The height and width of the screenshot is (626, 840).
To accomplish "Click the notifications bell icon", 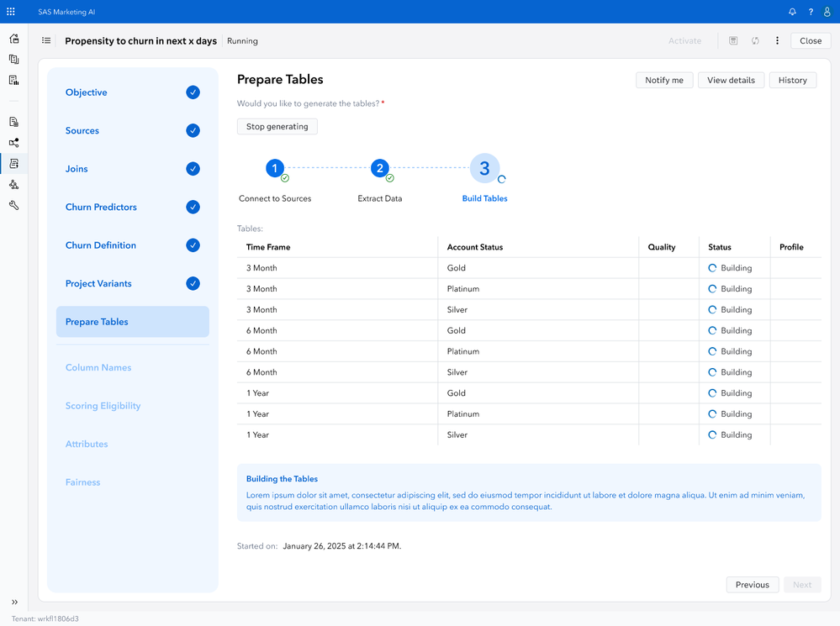I will [792, 12].
